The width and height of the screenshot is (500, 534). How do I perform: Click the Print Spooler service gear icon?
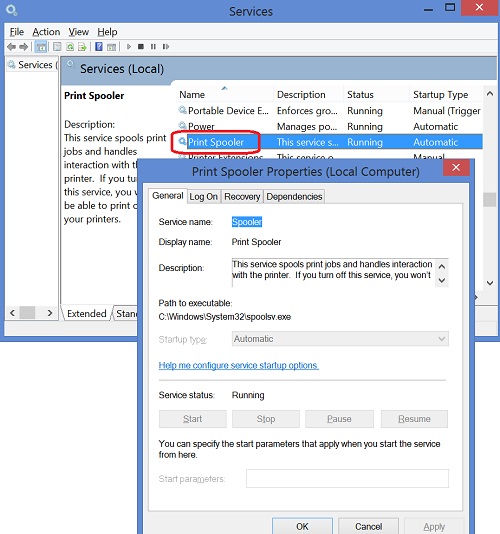point(183,141)
